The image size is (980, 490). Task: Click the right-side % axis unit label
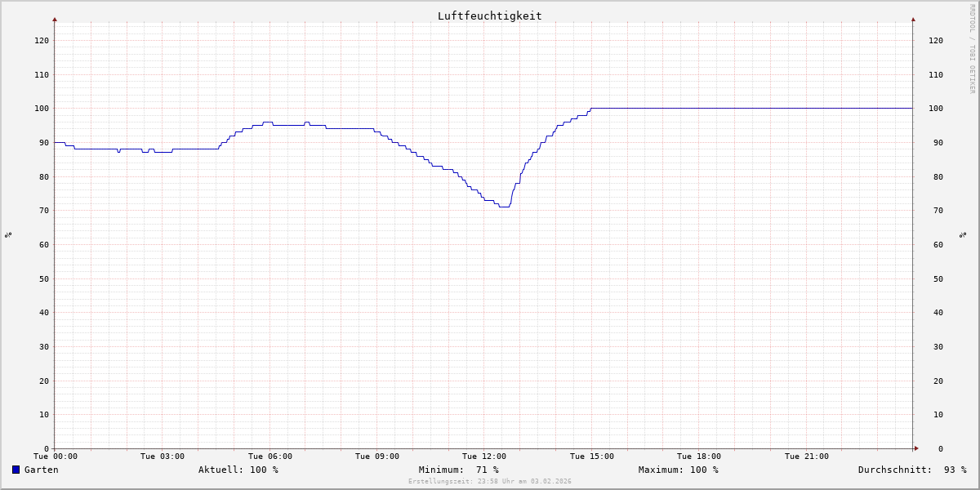pos(963,234)
